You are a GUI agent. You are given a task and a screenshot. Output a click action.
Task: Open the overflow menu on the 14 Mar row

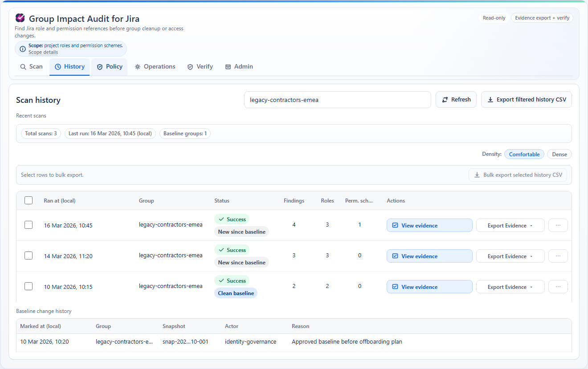tap(558, 256)
